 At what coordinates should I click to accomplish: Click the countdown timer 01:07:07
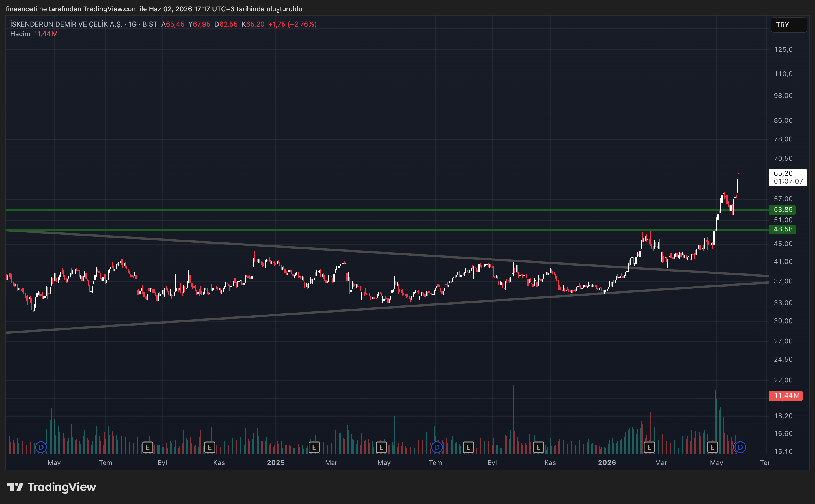pyautogui.click(x=788, y=181)
